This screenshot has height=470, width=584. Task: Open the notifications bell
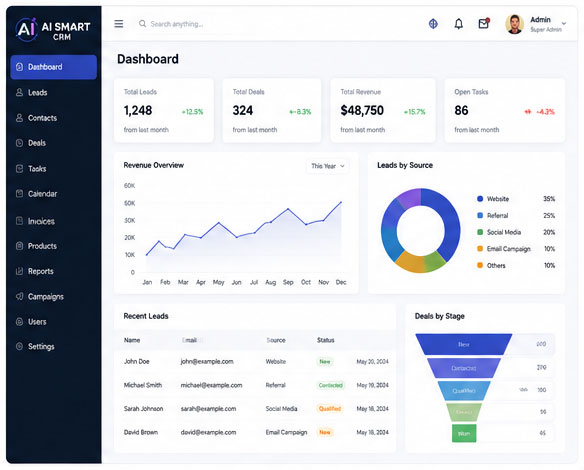pyautogui.click(x=458, y=24)
